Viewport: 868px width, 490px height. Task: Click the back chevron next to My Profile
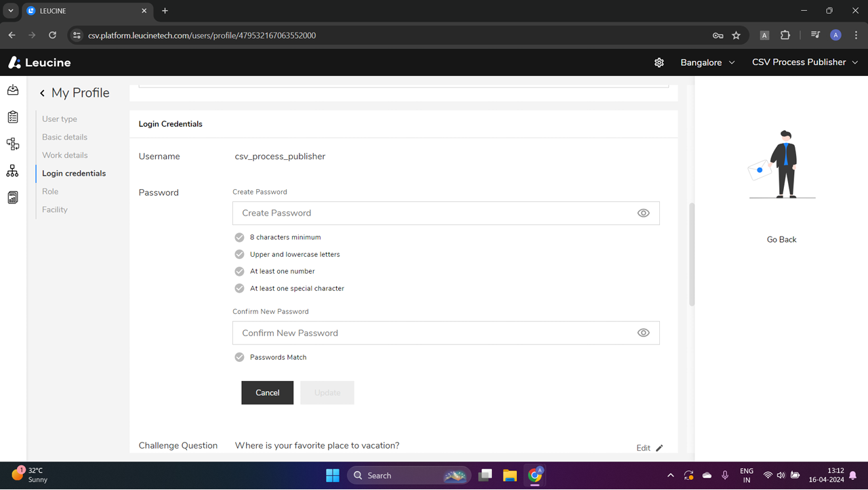coord(41,93)
